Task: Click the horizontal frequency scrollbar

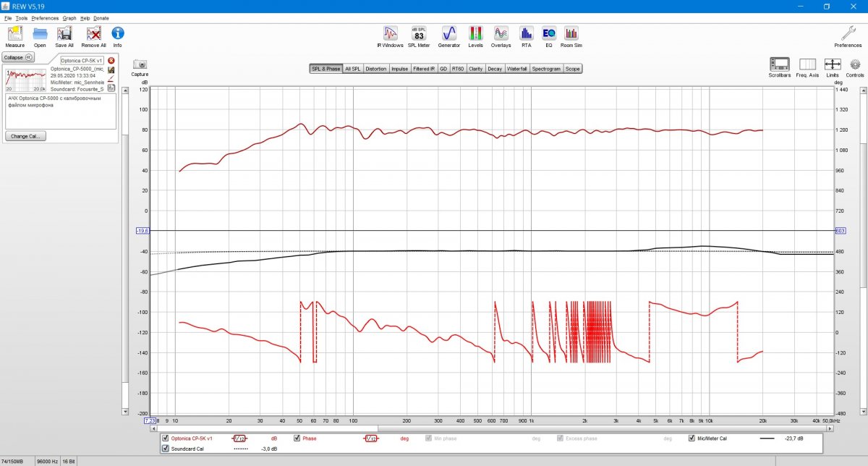Action: tap(491, 428)
